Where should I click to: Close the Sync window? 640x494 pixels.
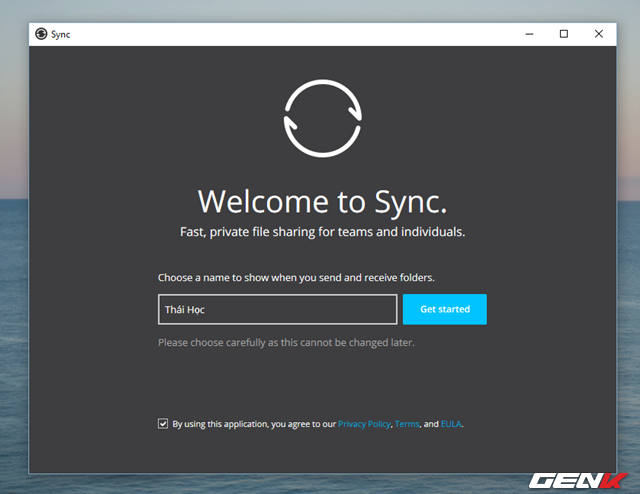[599, 33]
